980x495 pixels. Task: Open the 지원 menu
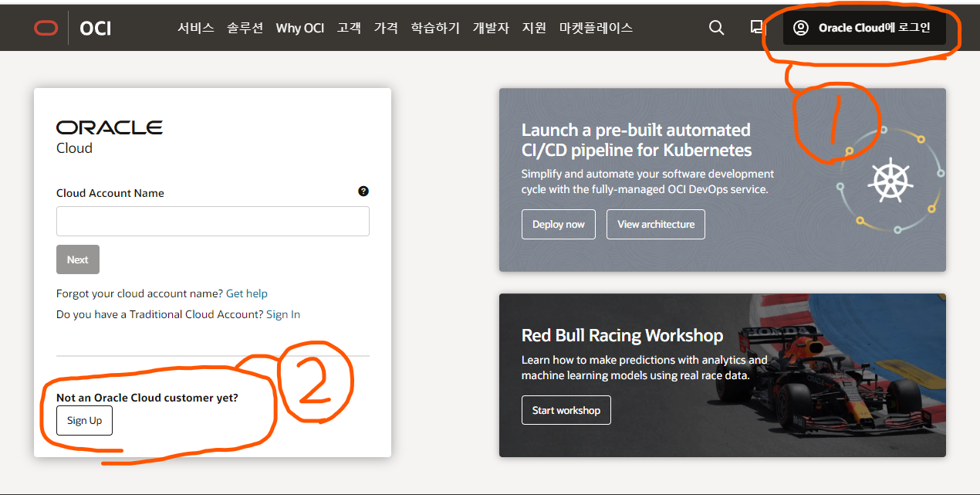(534, 28)
